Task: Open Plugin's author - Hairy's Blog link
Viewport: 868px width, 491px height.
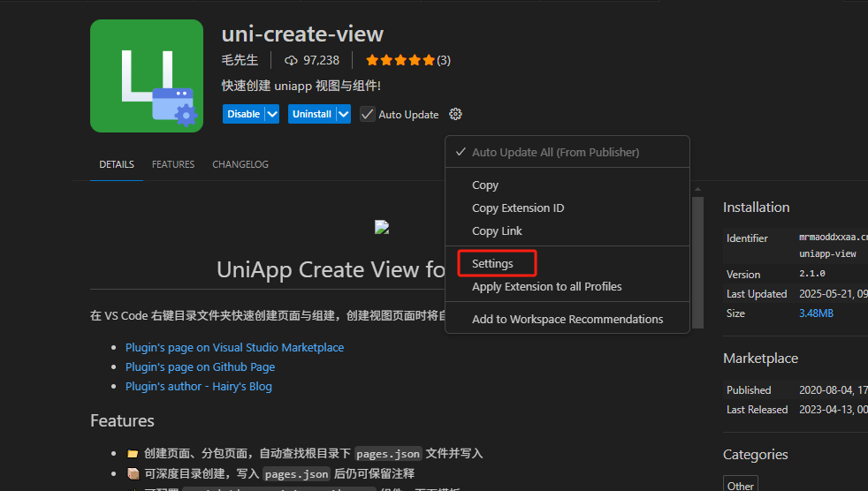Action: 198,386
